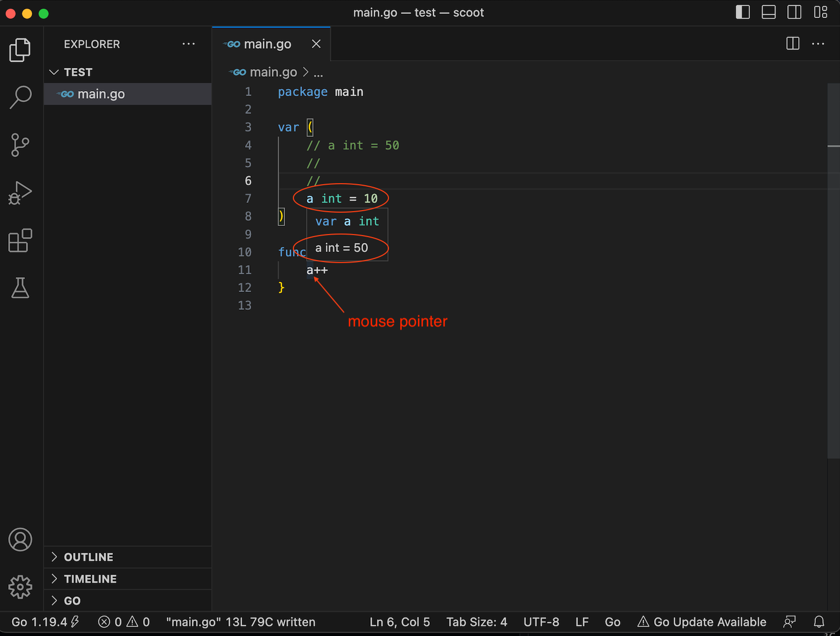Open the notifications bell
Viewport: 840px width, 636px height.
(x=818, y=622)
